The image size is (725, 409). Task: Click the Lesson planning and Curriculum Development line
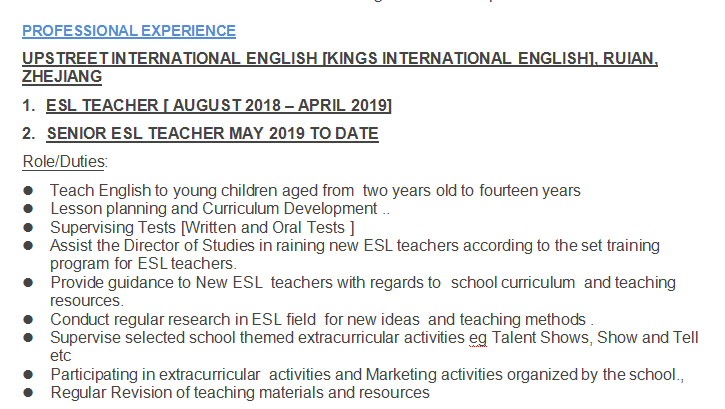[219, 208]
